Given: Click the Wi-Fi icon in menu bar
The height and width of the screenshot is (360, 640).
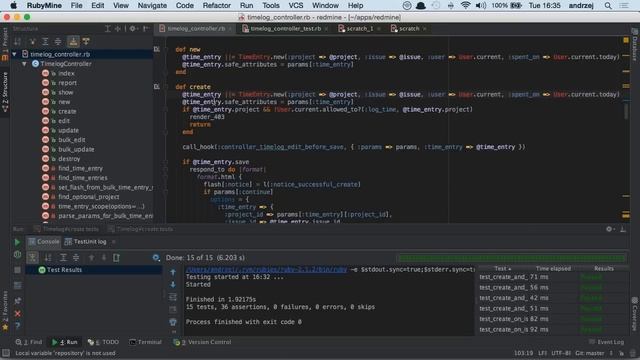Looking at the screenshot, I should [465, 6].
